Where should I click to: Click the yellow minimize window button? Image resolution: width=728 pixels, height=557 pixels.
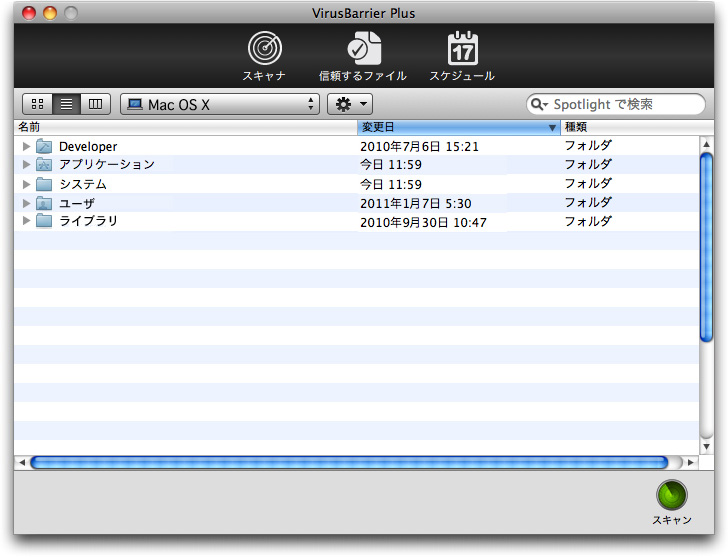point(50,13)
